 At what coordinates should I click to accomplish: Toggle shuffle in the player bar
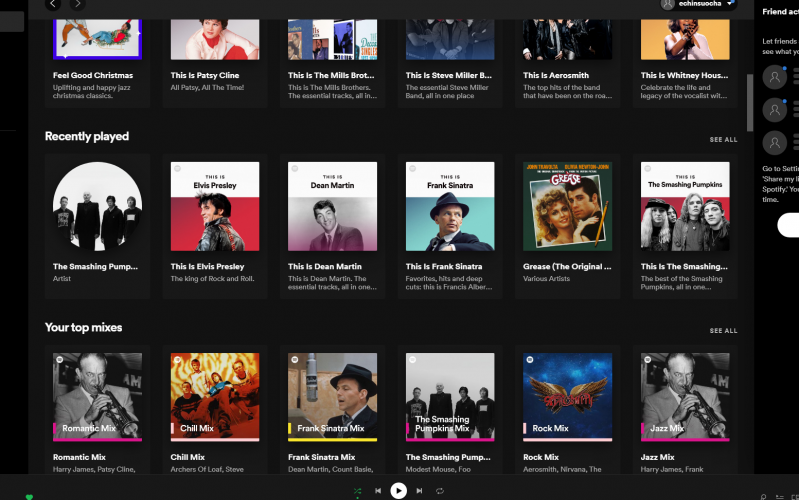pyautogui.click(x=357, y=491)
